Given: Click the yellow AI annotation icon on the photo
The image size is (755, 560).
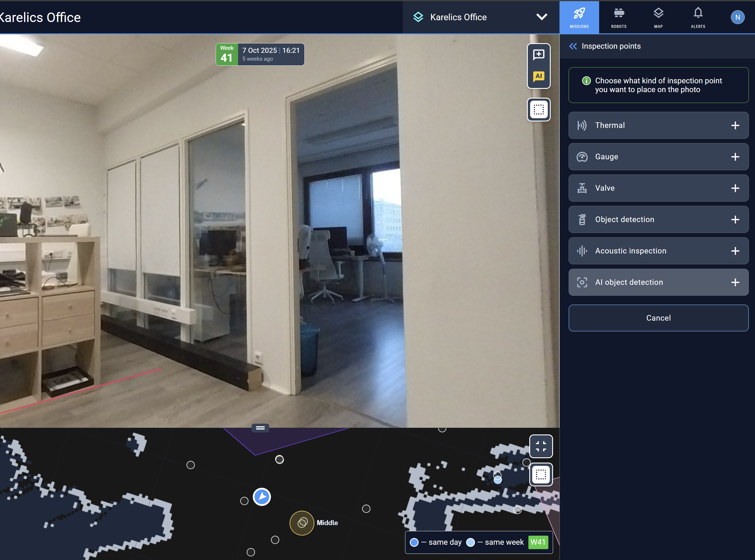Looking at the screenshot, I should click(539, 77).
